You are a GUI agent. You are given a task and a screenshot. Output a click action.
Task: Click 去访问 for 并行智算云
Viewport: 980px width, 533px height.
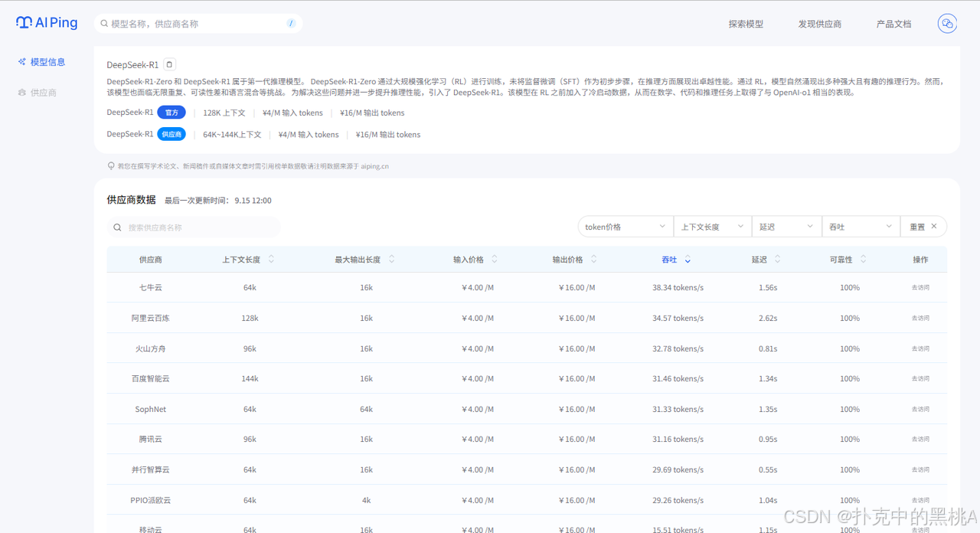coord(920,470)
